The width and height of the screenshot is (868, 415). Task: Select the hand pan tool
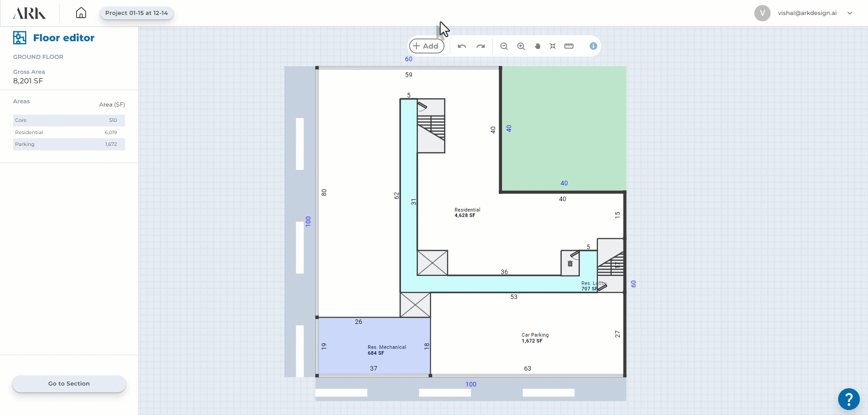pyautogui.click(x=538, y=46)
